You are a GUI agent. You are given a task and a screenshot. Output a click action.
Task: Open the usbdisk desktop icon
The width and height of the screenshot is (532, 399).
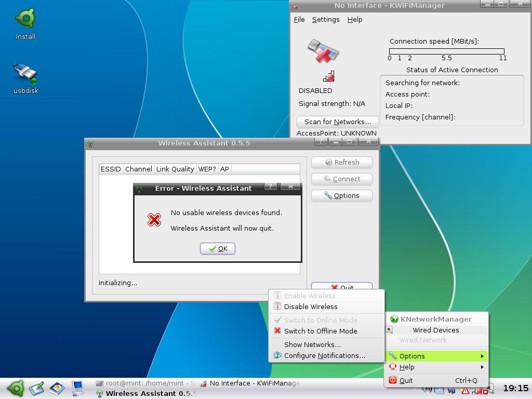coord(25,79)
